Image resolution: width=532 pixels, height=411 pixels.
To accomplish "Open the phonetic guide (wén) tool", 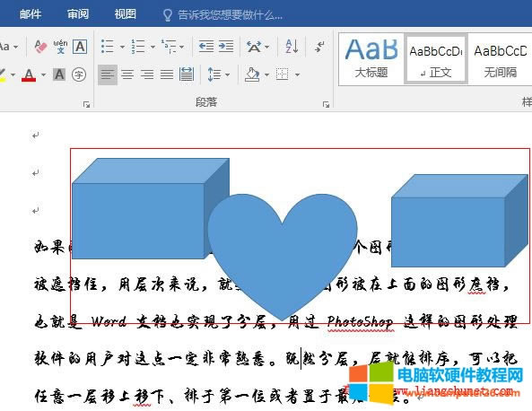I will [60, 47].
